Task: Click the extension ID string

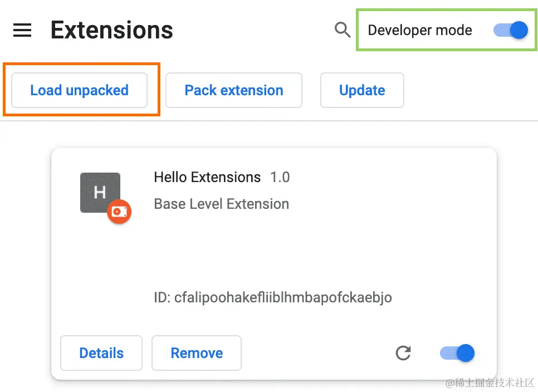Action: (273, 297)
